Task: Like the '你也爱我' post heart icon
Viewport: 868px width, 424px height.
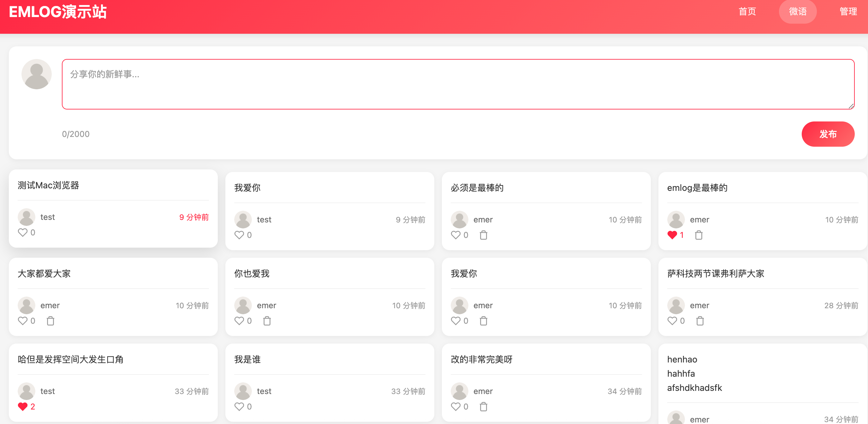Action: [239, 321]
